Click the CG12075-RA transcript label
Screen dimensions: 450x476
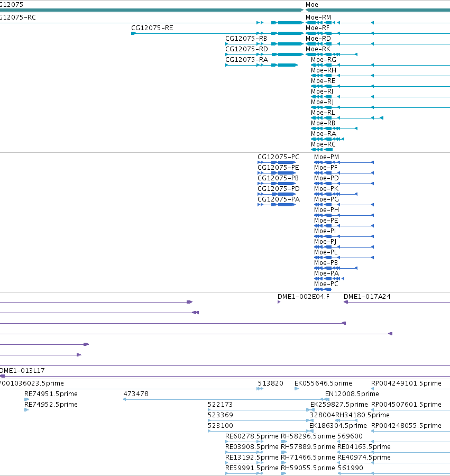246,60
